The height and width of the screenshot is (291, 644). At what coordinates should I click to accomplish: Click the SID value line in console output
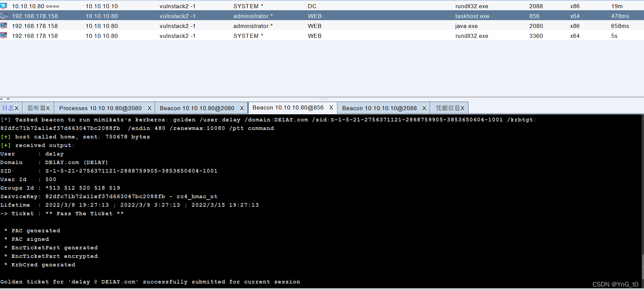(x=109, y=171)
